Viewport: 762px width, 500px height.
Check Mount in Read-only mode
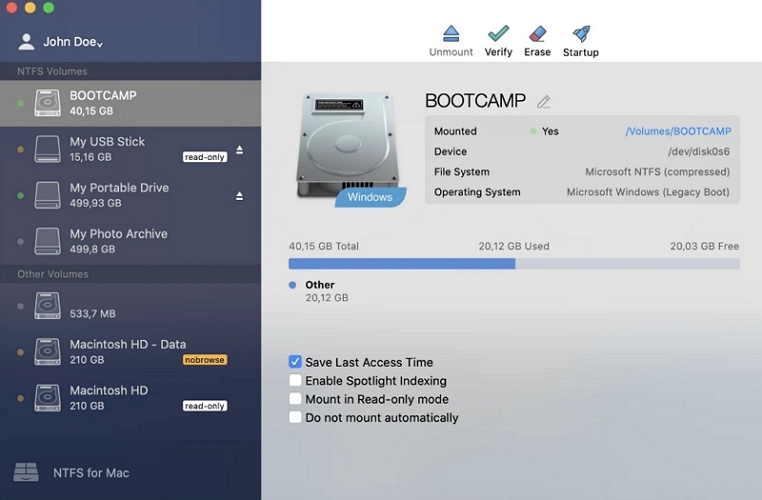click(295, 398)
